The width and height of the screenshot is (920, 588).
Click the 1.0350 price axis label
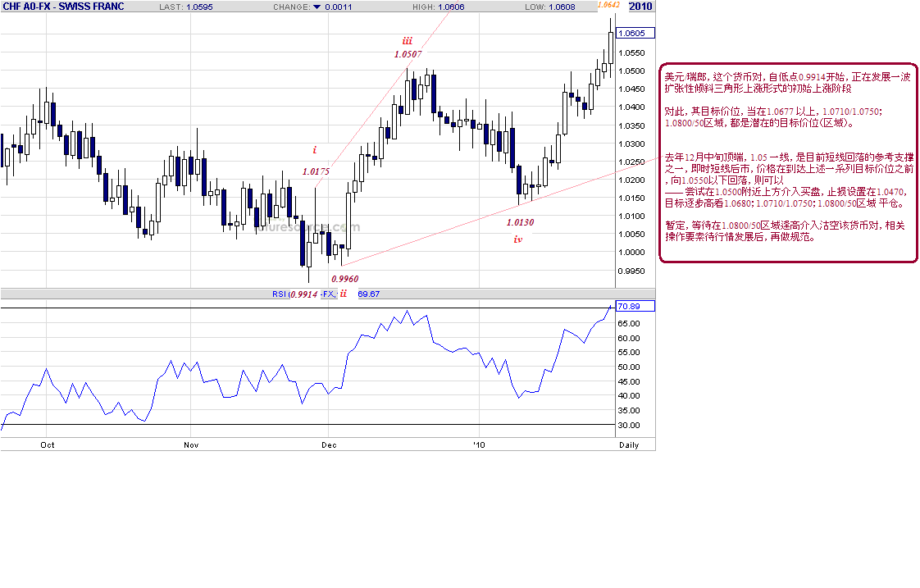click(631, 125)
